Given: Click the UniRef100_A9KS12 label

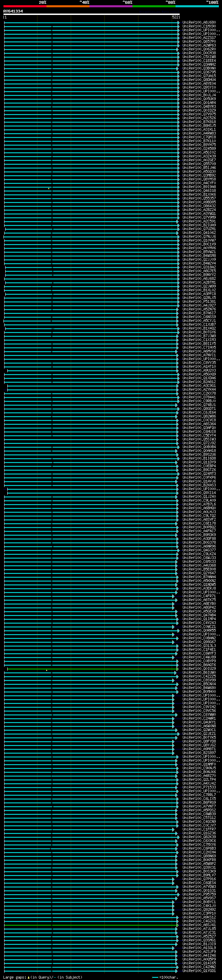Looking at the screenshot, I should point(199,917).
